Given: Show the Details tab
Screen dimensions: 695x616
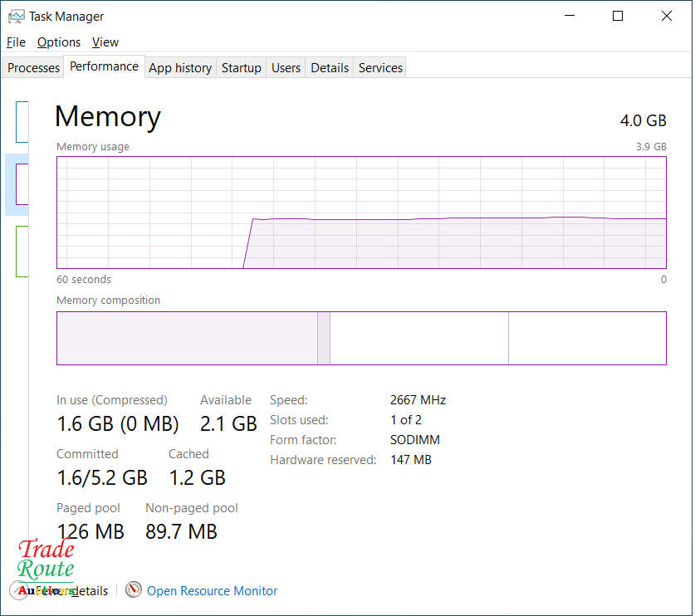Looking at the screenshot, I should click(x=330, y=68).
